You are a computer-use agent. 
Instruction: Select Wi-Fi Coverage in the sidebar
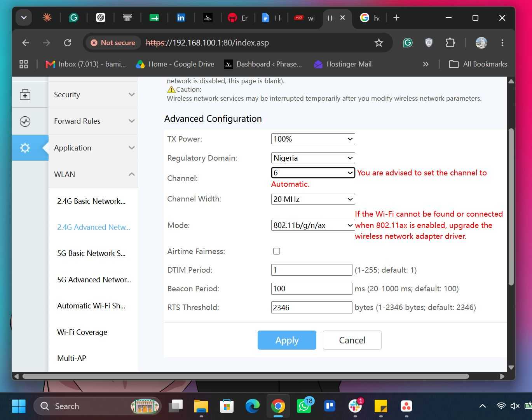(x=82, y=332)
